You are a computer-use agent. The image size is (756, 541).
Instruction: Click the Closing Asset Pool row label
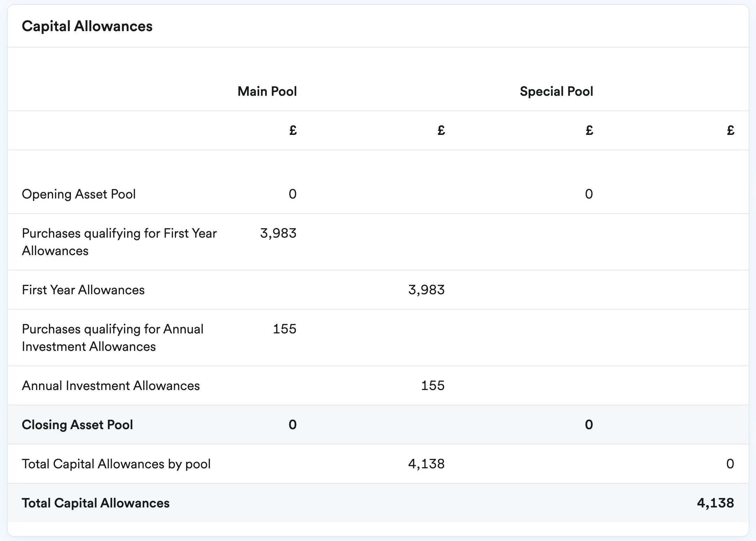(x=77, y=425)
